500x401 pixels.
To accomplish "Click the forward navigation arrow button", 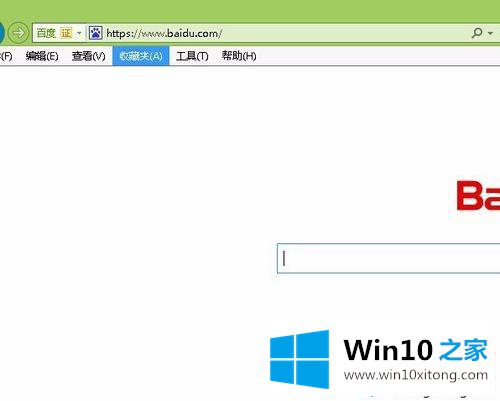I will (18, 33).
